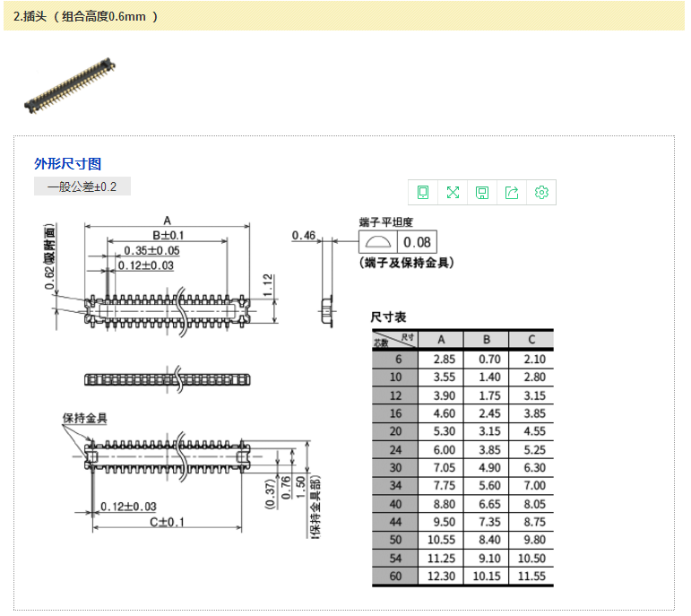Click column header B in the size table

486,340
